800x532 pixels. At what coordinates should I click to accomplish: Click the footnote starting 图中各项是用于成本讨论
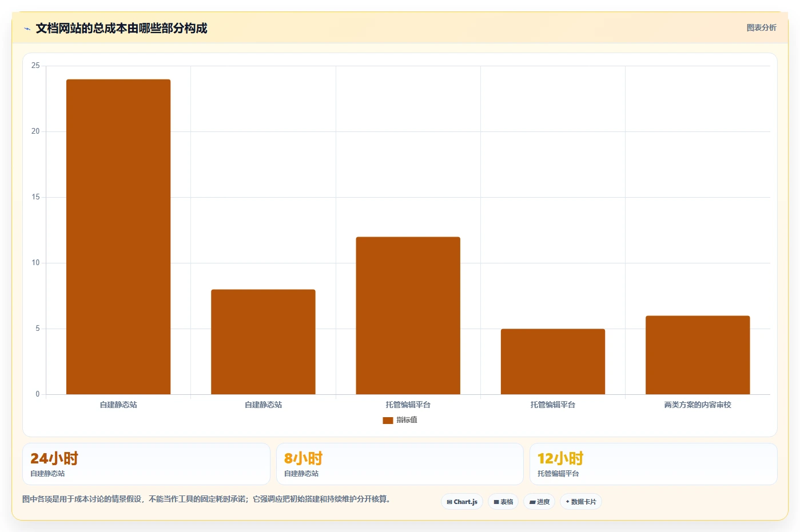pyautogui.click(x=206, y=499)
